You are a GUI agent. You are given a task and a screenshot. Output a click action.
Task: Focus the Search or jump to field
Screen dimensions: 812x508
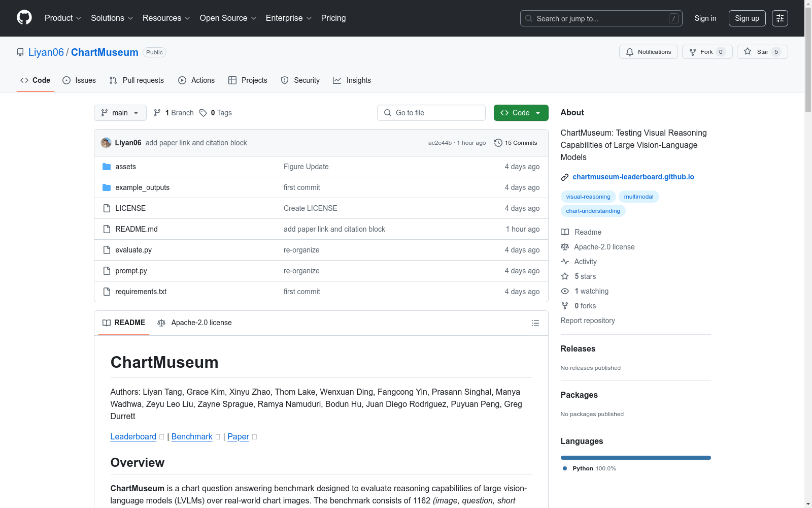click(601, 18)
